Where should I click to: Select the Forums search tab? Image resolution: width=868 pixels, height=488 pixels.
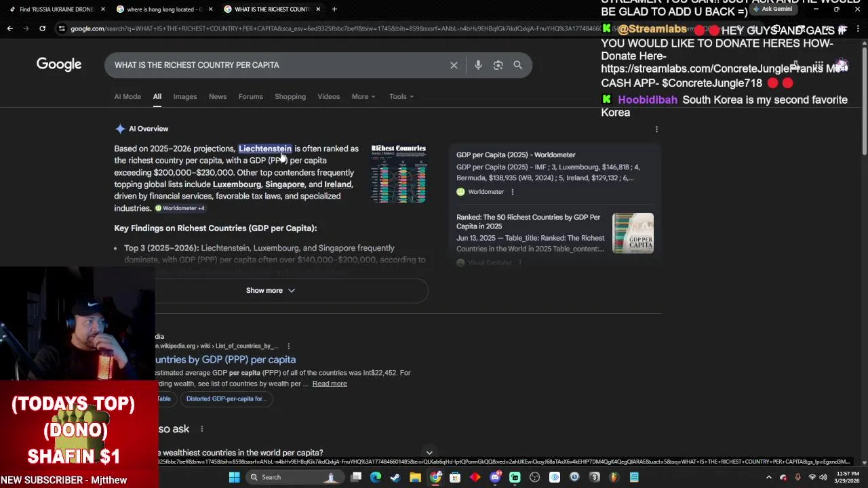(250, 96)
